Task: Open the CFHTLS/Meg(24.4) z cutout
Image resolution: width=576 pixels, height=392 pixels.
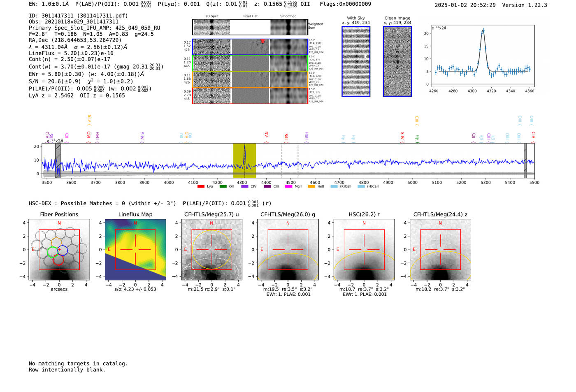Action: tap(440, 250)
